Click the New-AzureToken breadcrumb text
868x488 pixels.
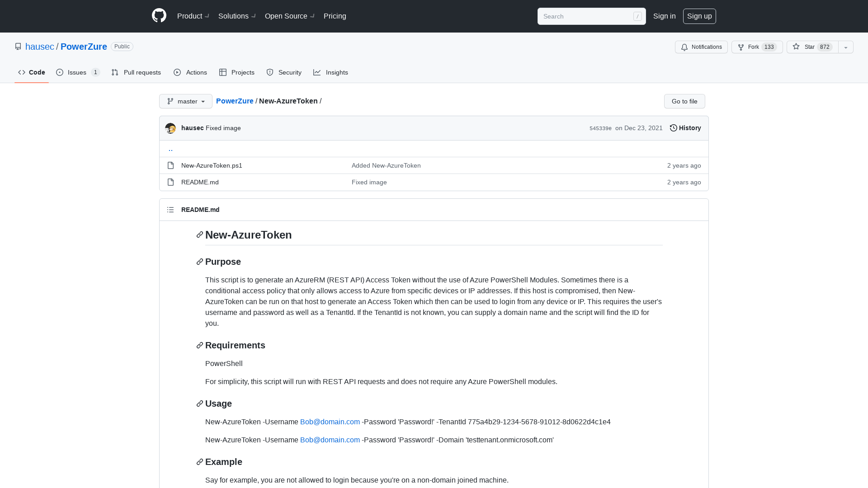288,101
